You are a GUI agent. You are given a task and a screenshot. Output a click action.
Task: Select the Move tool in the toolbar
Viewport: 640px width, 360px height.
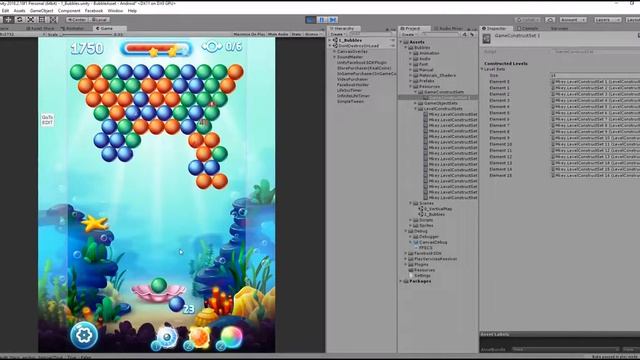pyautogui.click(x=8, y=20)
